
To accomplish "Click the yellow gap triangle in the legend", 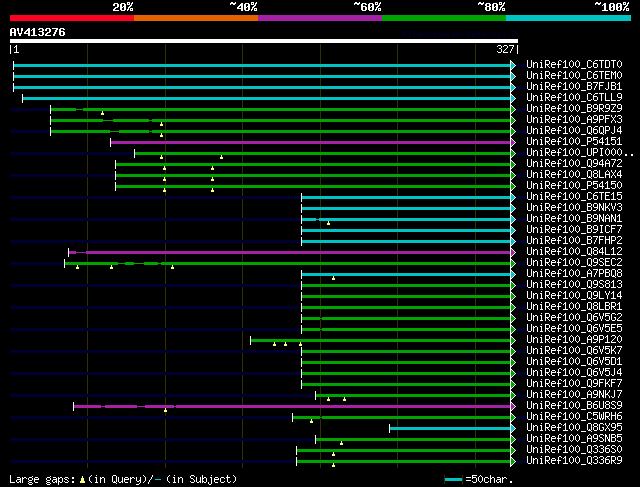I will (83, 480).
